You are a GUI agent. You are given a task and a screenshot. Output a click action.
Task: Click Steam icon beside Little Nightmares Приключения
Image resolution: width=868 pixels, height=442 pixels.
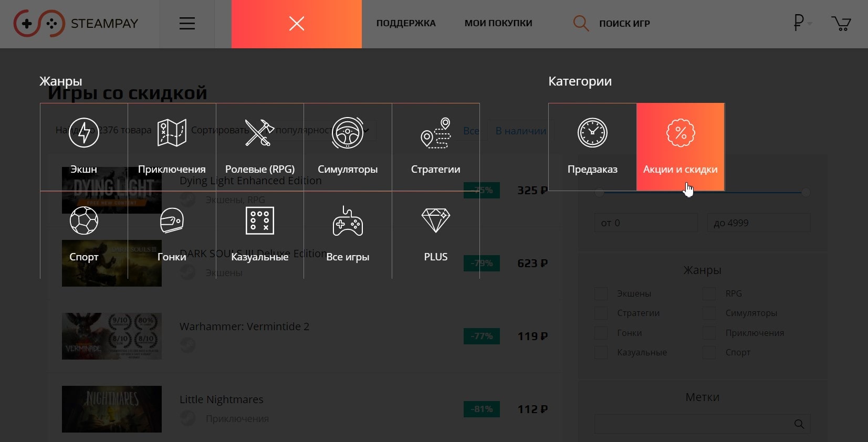pyautogui.click(x=187, y=418)
